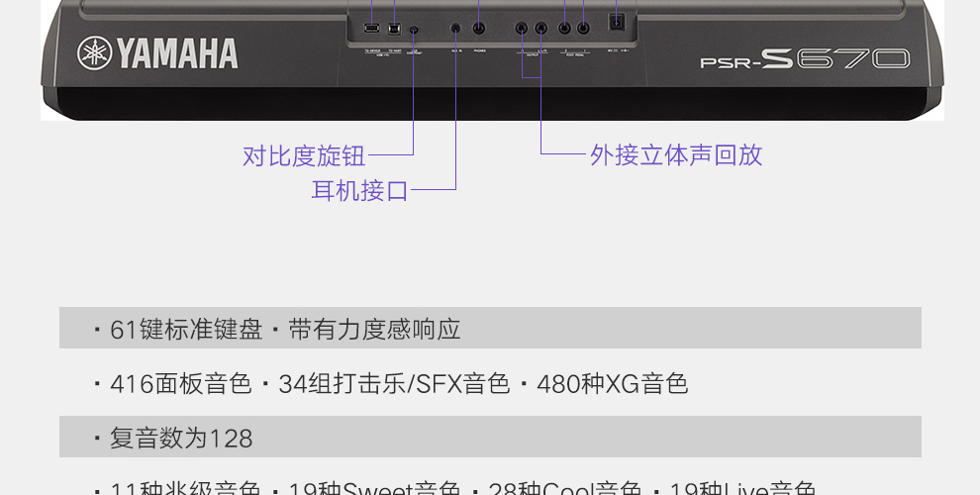Viewport: 980px width, 495px height.
Task: Click the left OUTPUT jack
Action: point(522,28)
